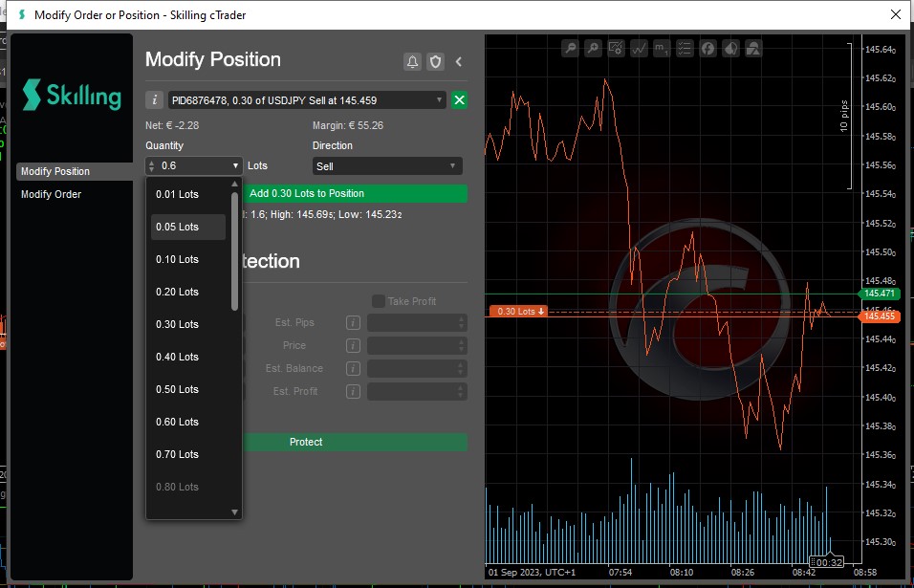Click the Take Profit Est. Balance field

click(x=417, y=368)
